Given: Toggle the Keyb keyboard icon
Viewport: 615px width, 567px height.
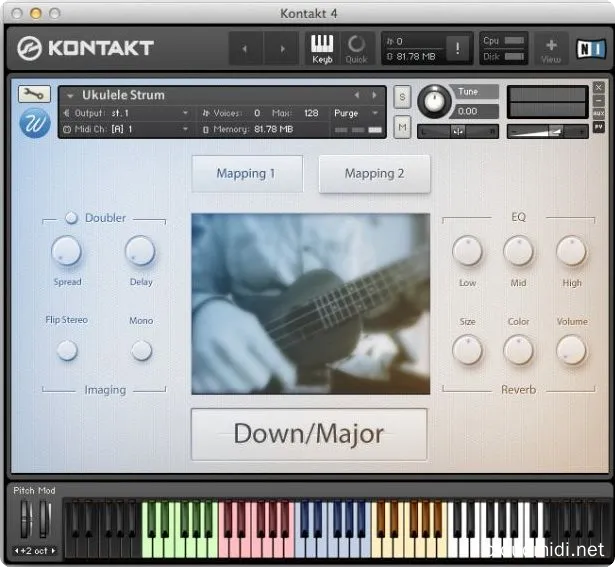Looking at the screenshot, I should (x=322, y=47).
